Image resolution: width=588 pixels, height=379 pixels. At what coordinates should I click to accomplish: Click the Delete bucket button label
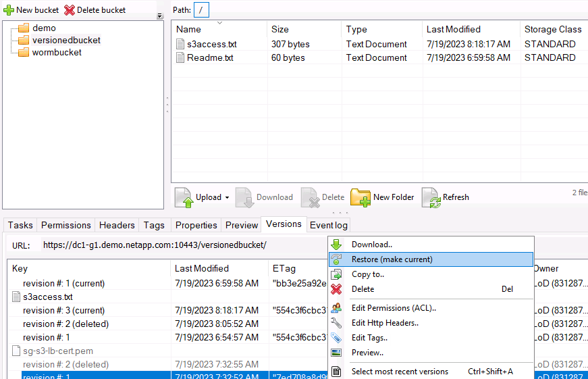pos(101,10)
